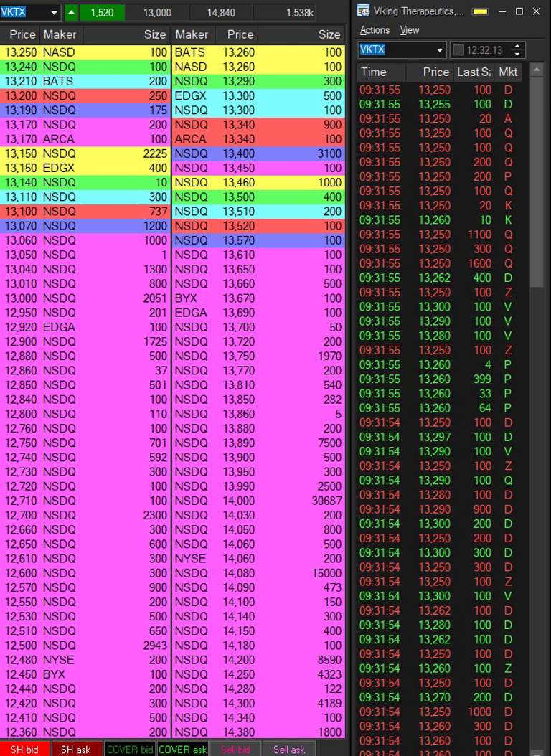Image resolution: width=551 pixels, height=756 pixels.
Task: Select the EDGA 13,690 ask row
Action: (x=258, y=313)
